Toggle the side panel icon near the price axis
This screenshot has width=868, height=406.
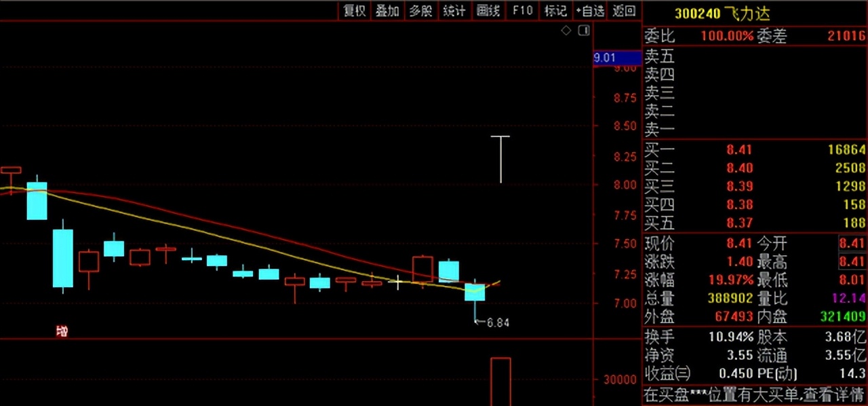coord(583,31)
